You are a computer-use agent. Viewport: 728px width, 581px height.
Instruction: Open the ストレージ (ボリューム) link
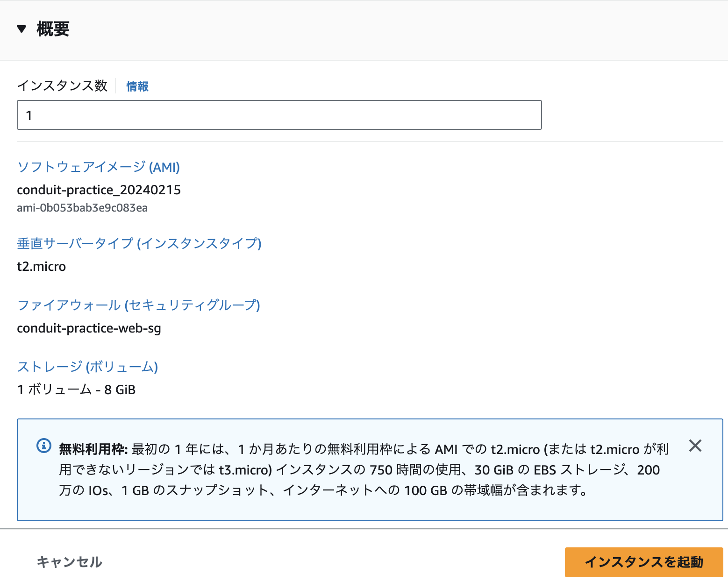(x=87, y=367)
